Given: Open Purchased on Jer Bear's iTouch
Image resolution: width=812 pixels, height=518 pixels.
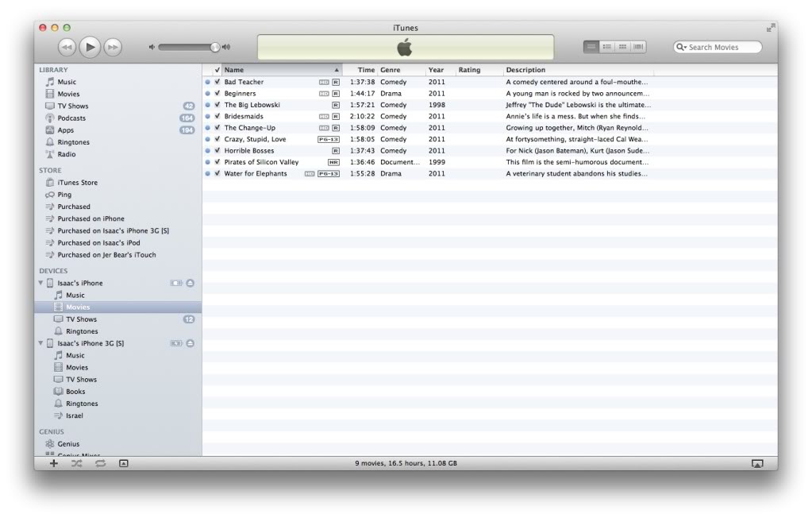Looking at the screenshot, I should coord(106,254).
